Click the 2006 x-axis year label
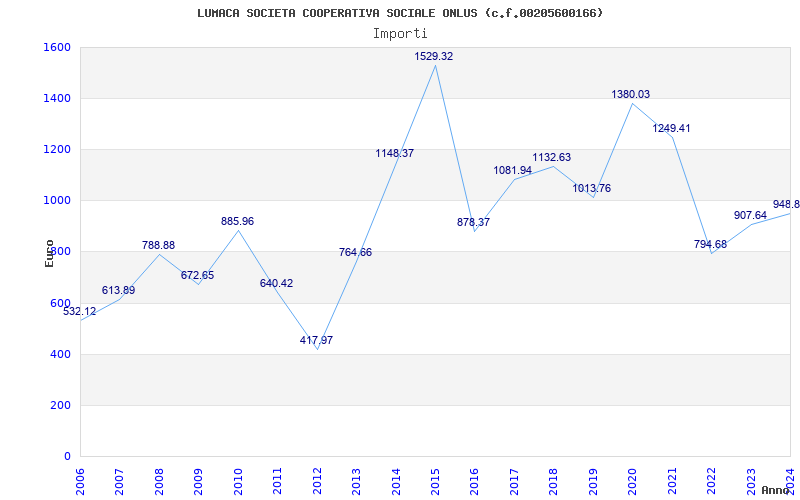Screen dimensions: 800x500 (x=80, y=481)
